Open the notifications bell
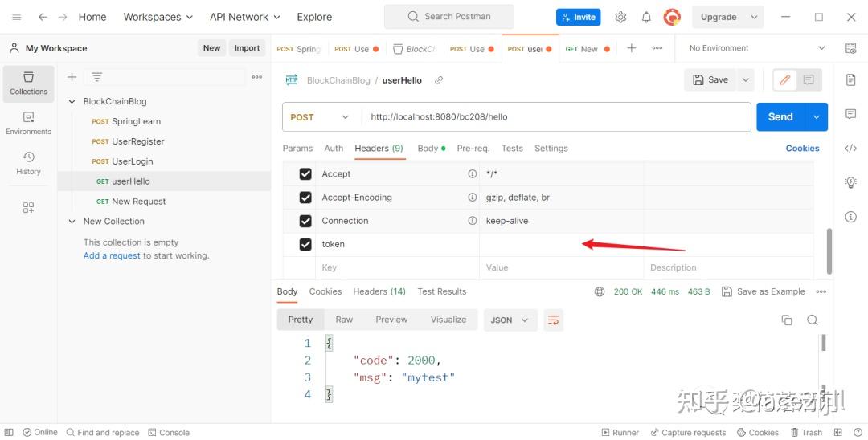Viewport: 868px width, 440px height. [646, 17]
